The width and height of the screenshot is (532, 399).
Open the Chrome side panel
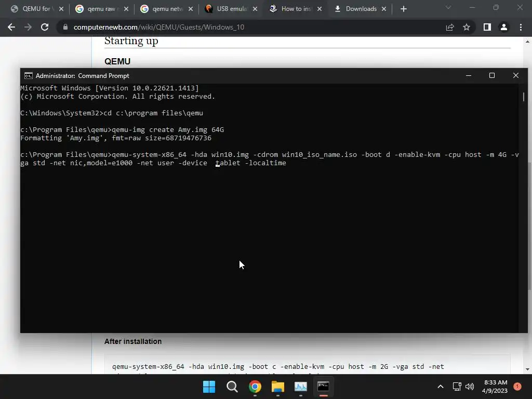point(487,27)
